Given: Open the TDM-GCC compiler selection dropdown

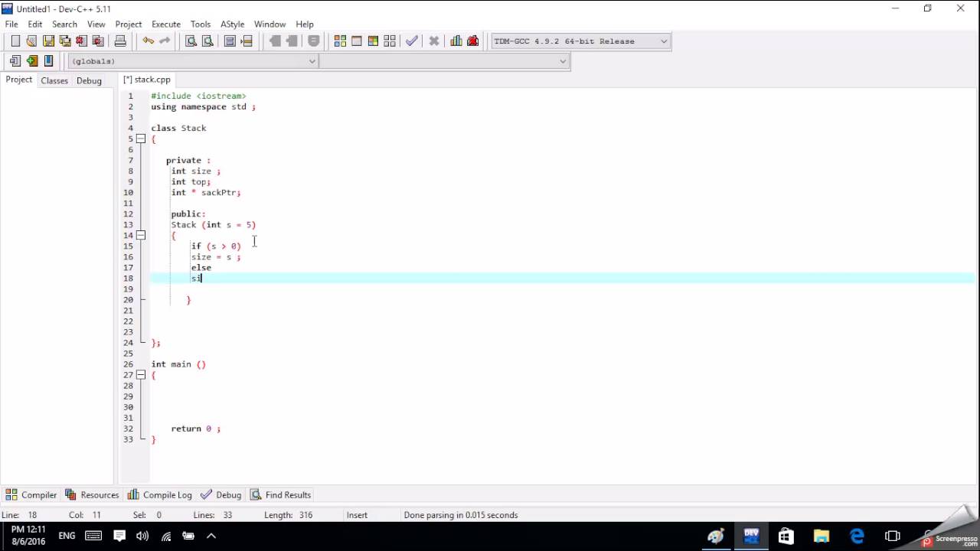Looking at the screenshot, I should (580, 41).
